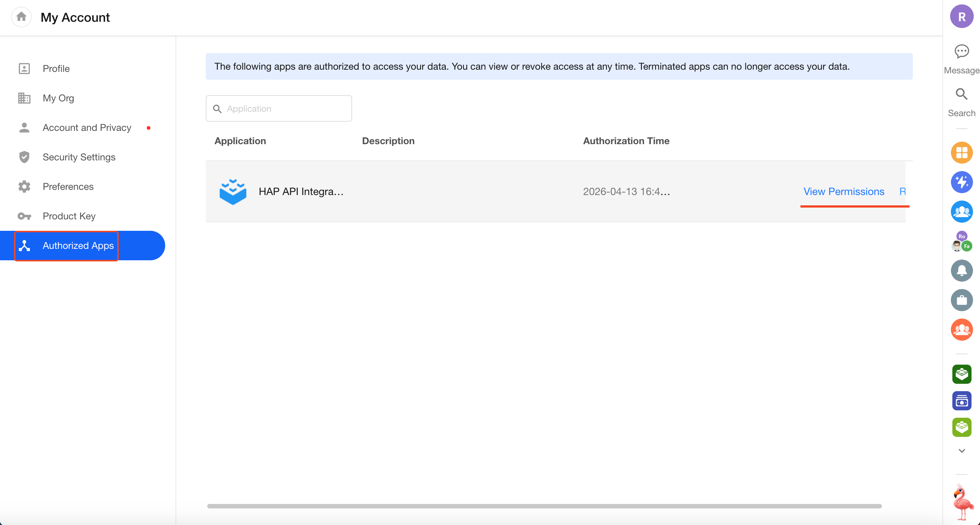The image size is (980, 525).
Task: Click the blue lightning sparkle icon
Action: click(x=961, y=182)
